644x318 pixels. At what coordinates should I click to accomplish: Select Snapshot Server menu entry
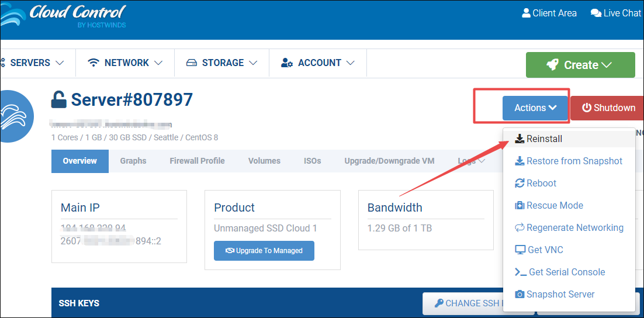[x=569, y=294]
